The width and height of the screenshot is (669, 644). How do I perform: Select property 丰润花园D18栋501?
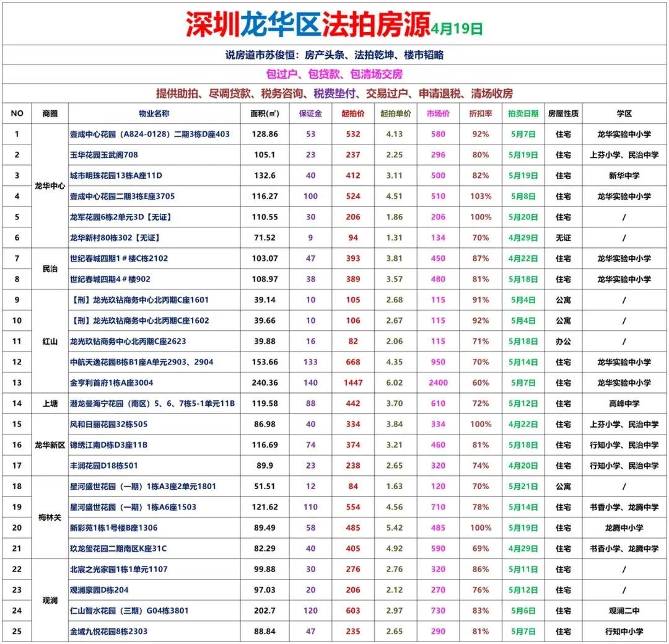[104, 465]
